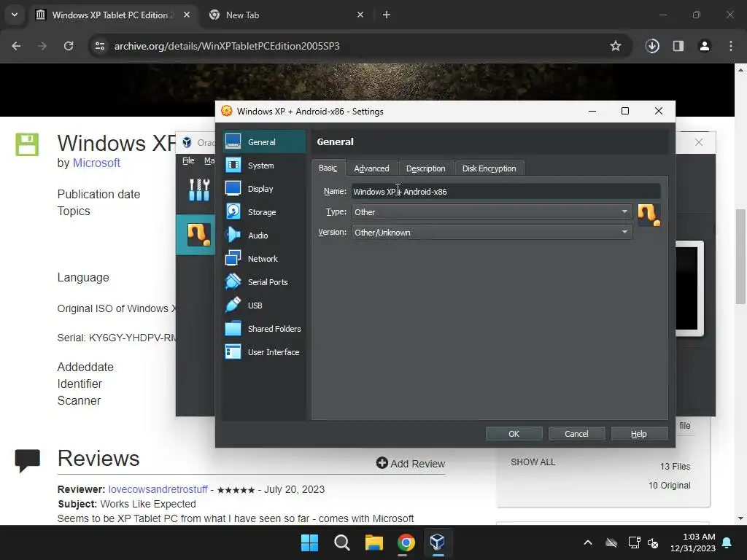Open taskbar Search

click(341, 542)
